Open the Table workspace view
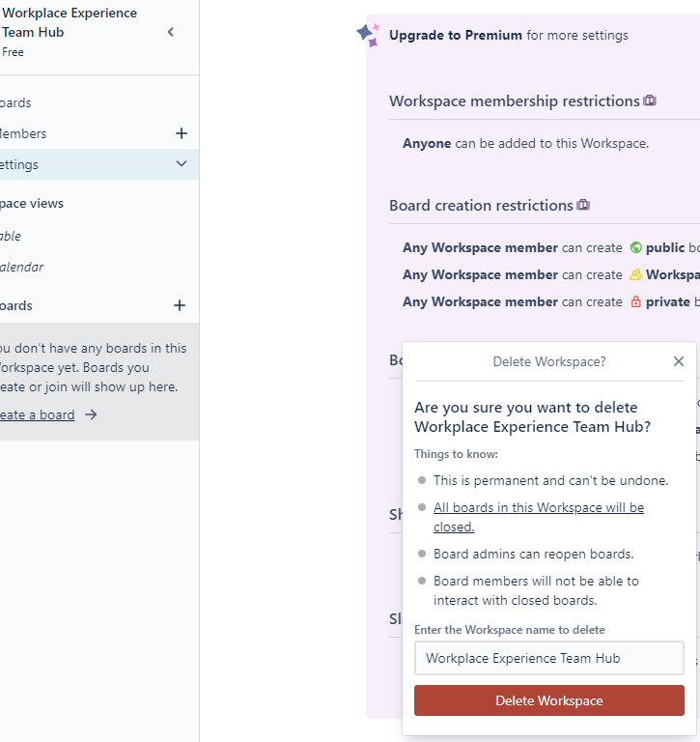700x742 pixels. point(99,236)
